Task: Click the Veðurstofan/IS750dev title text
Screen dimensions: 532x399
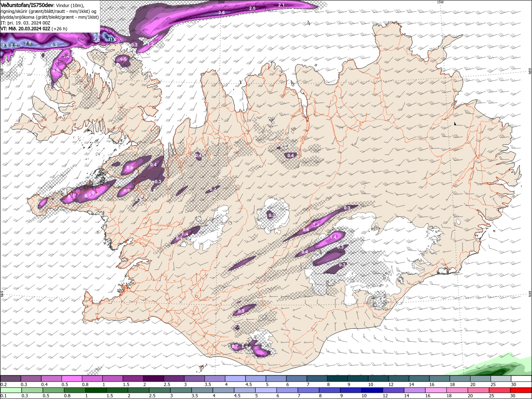Action: click(x=27, y=5)
